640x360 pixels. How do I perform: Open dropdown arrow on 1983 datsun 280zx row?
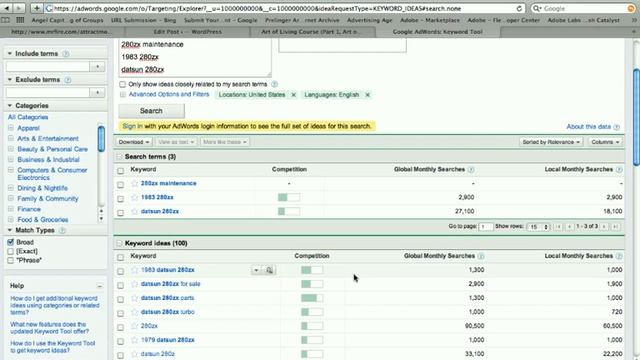(256, 270)
